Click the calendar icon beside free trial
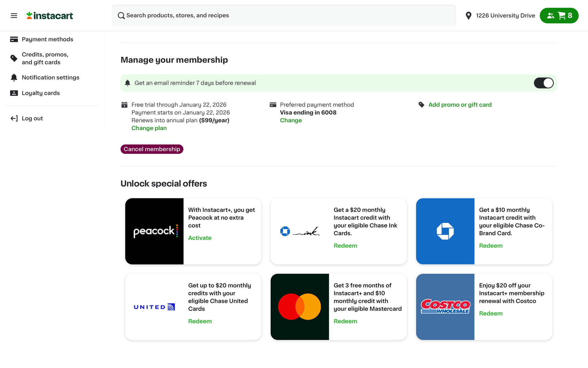Image resolution: width=588 pixels, height=368 pixels. pyautogui.click(x=124, y=105)
